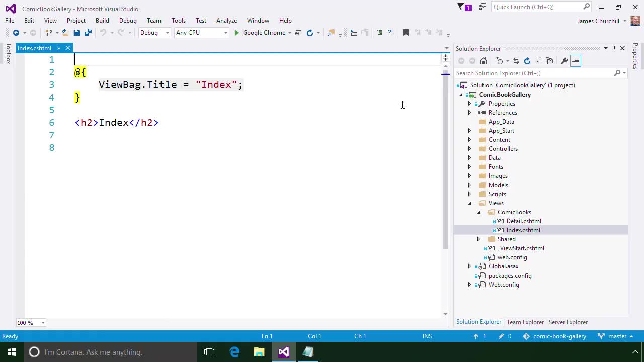644x362 pixels.
Task: Select the Undo icon in the toolbar
Action: point(103,32)
